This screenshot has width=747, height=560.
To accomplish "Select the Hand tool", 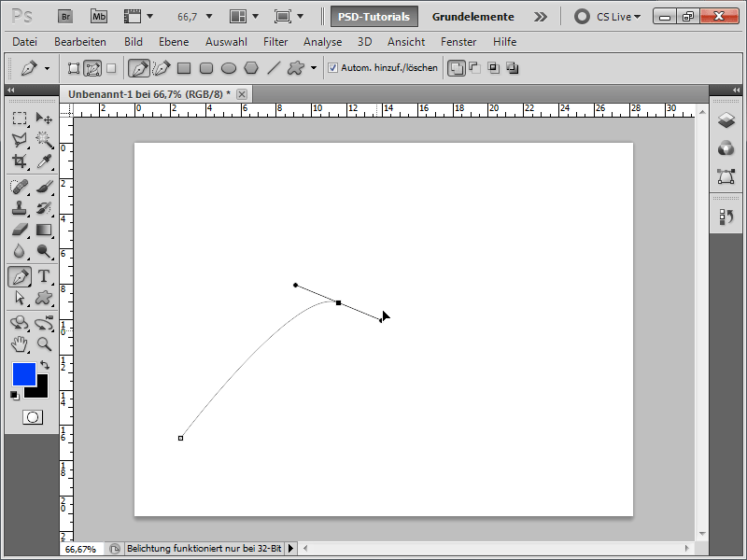I will coord(20,343).
